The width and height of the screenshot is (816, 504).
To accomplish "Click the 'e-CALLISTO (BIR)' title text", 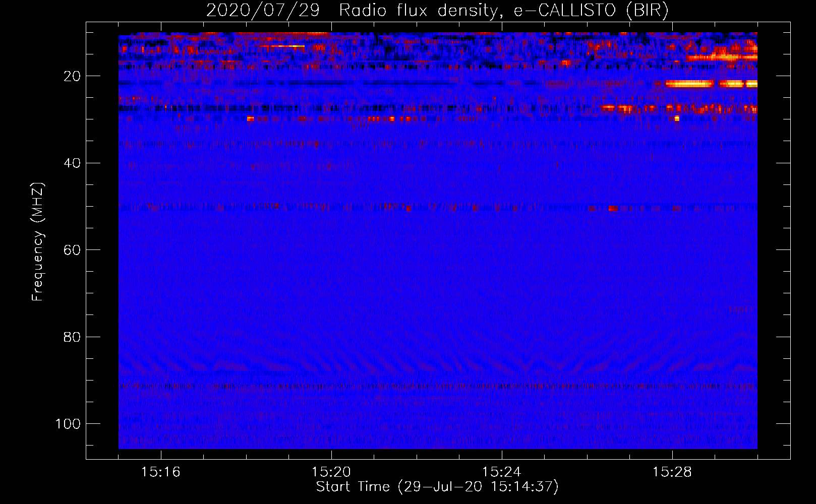I will click(x=591, y=11).
